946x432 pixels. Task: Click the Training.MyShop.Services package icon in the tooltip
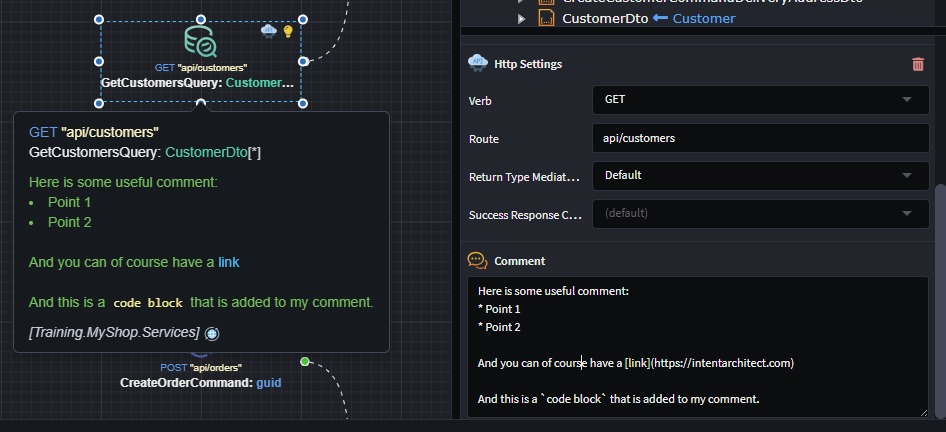tap(211, 332)
